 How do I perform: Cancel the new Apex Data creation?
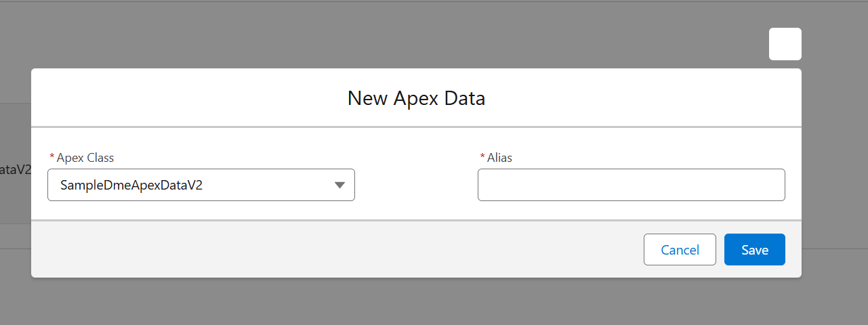[680, 250]
